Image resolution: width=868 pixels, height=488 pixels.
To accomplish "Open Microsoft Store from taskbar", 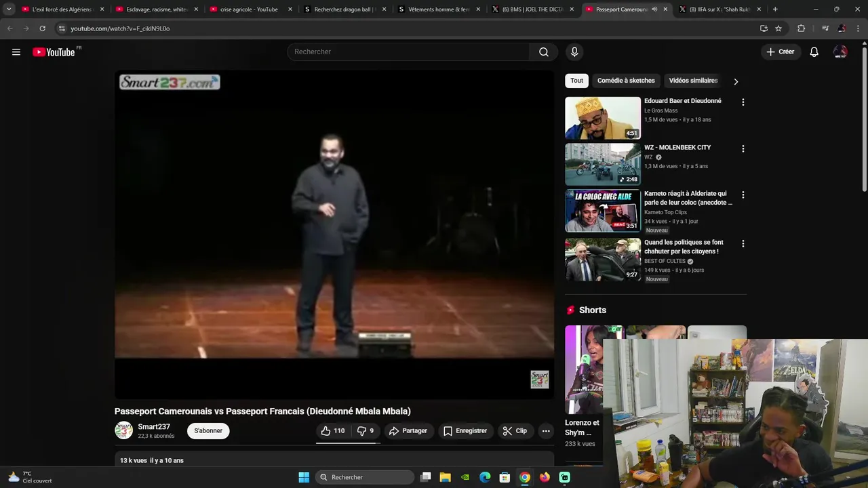I will (x=505, y=477).
